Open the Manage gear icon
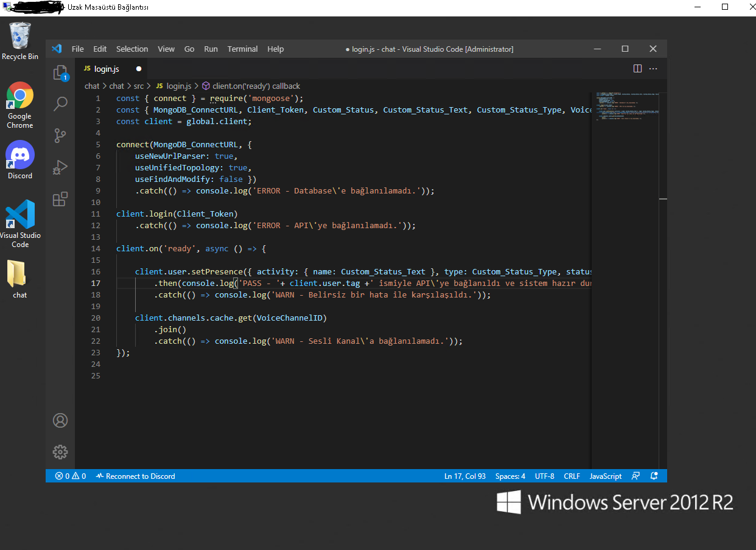Screen dimensions: 756x550 pyautogui.click(x=60, y=452)
